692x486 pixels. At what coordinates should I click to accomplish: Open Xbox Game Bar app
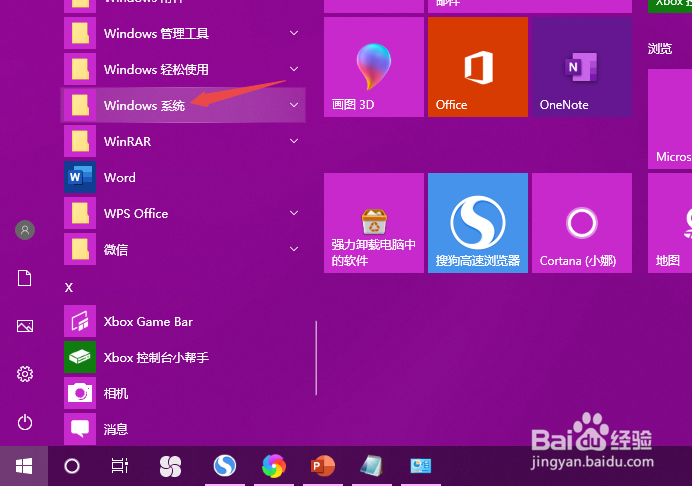[x=183, y=321]
